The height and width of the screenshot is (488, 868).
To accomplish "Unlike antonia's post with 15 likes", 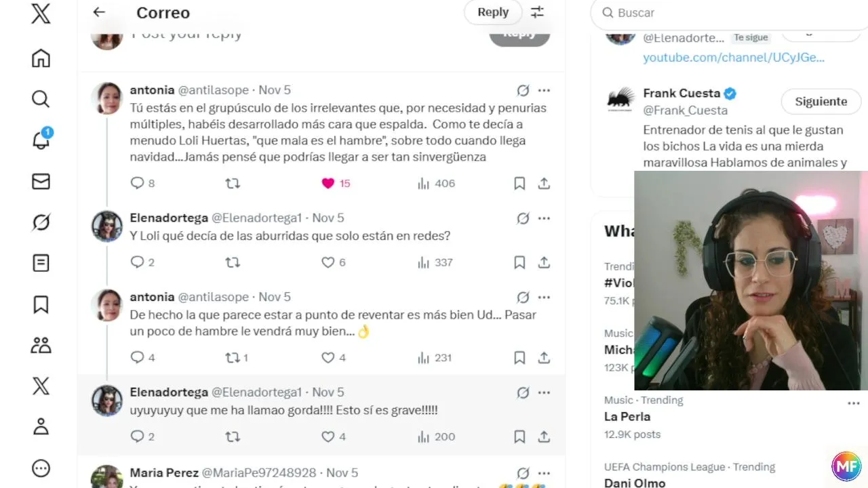I will (328, 183).
